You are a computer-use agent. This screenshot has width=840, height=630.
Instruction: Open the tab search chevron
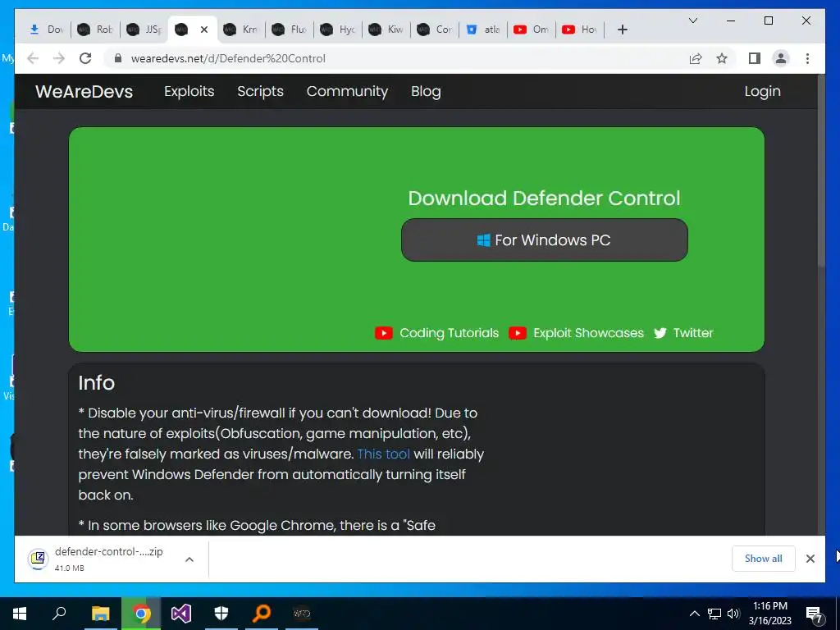(x=692, y=21)
